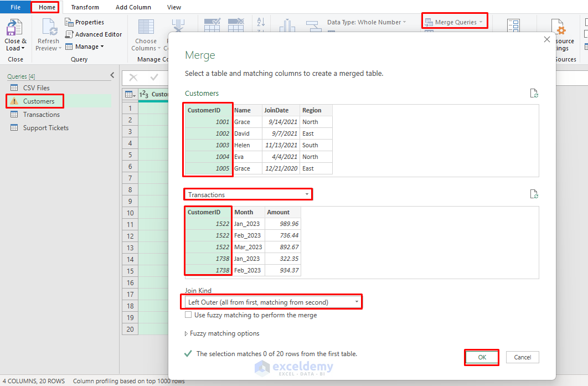Confirm merge with OK button
This screenshot has width=588, height=386.
point(482,357)
